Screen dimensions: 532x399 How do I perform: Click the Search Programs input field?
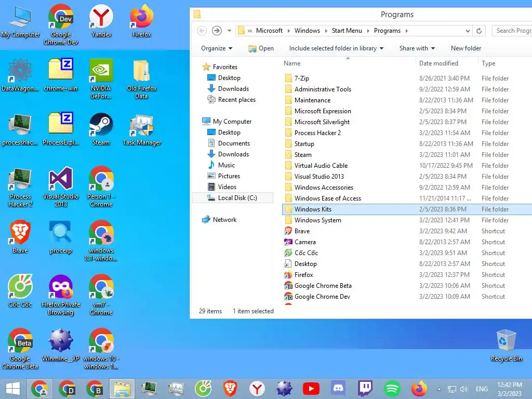click(512, 31)
